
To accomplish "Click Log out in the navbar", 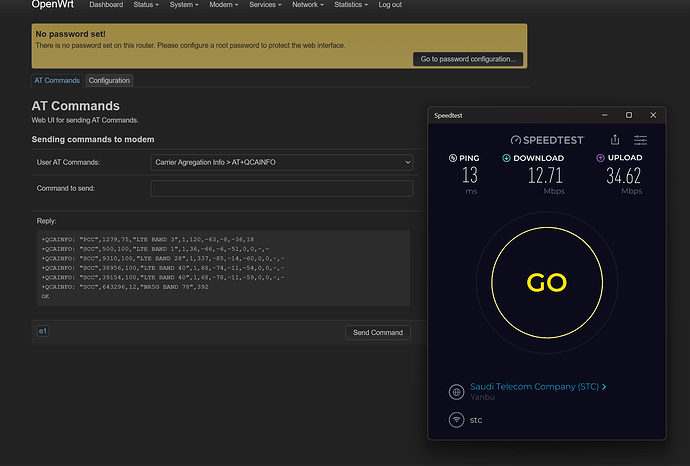I will [x=390, y=5].
